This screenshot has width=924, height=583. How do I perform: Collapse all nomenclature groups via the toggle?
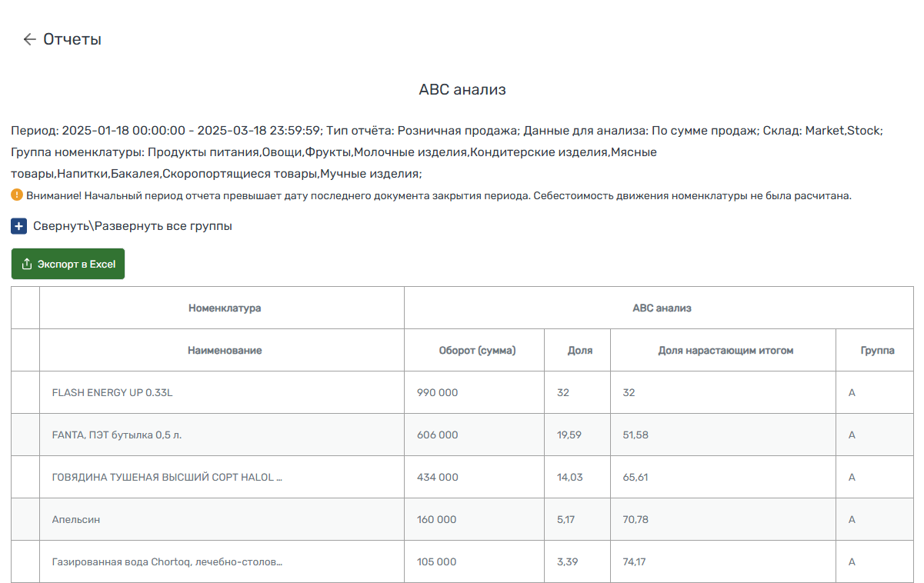pyautogui.click(x=18, y=226)
